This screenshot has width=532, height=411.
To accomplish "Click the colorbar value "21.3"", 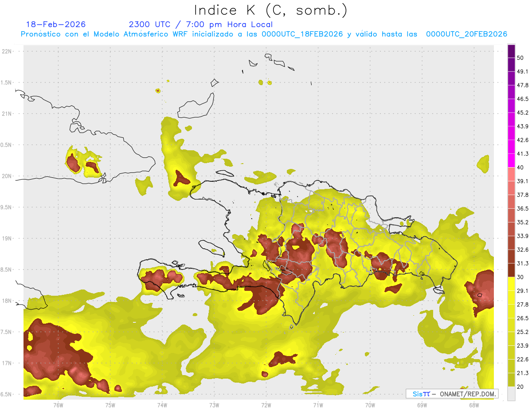I will click(x=522, y=373).
